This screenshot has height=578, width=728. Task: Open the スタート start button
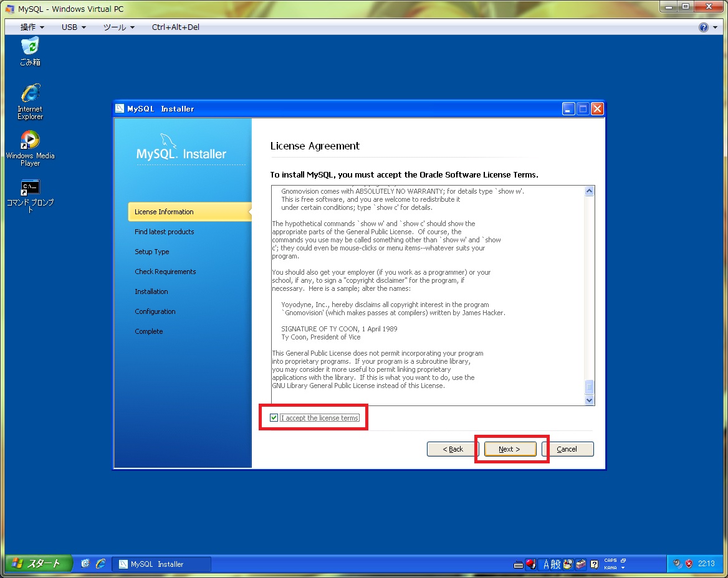tap(38, 564)
